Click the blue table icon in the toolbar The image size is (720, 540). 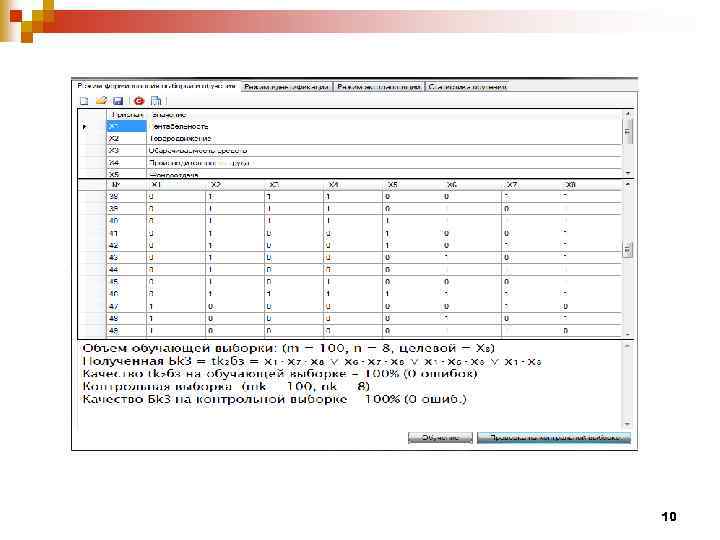click(156, 101)
